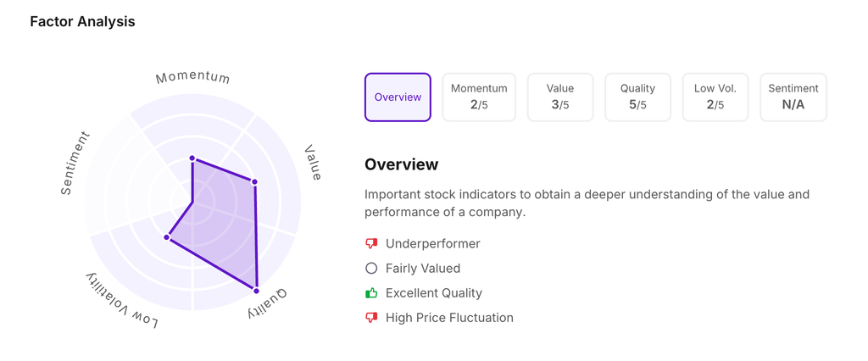The image size is (868, 361).
Task: Click the Fairly Valued circle icon
Action: click(x=371, y=268)
